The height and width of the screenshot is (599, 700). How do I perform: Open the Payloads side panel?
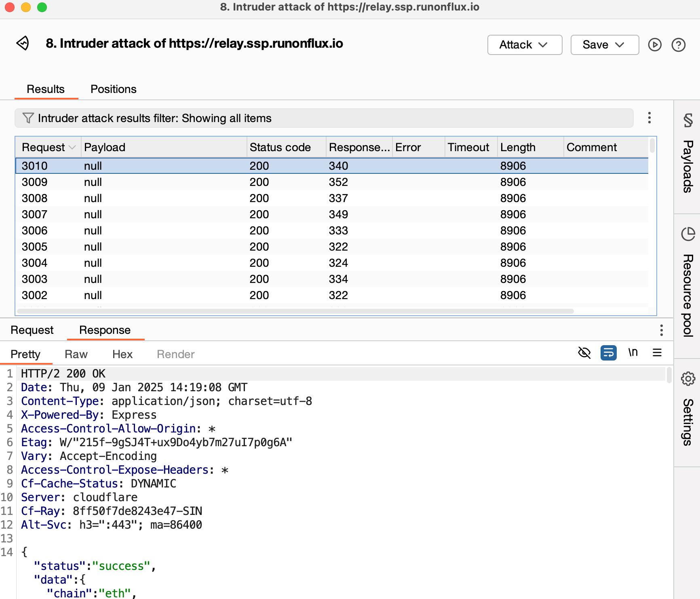tap(687, 157)
